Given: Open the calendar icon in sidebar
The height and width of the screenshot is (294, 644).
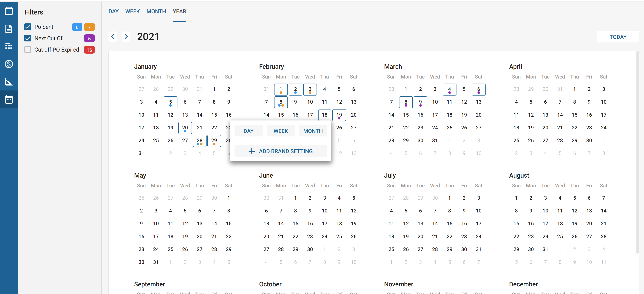Looking at the screenshot, I should click(x=9, y=99).
